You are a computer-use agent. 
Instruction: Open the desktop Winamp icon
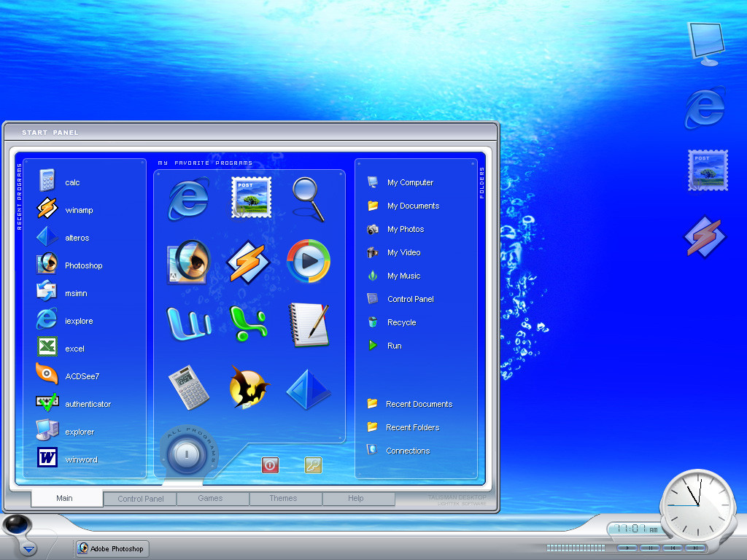point(705,237)
